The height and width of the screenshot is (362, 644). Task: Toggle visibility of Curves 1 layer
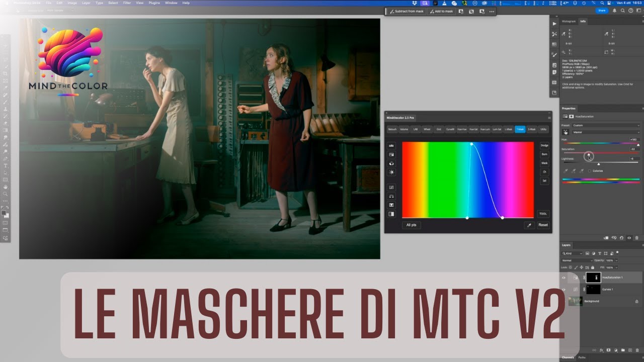563,290
